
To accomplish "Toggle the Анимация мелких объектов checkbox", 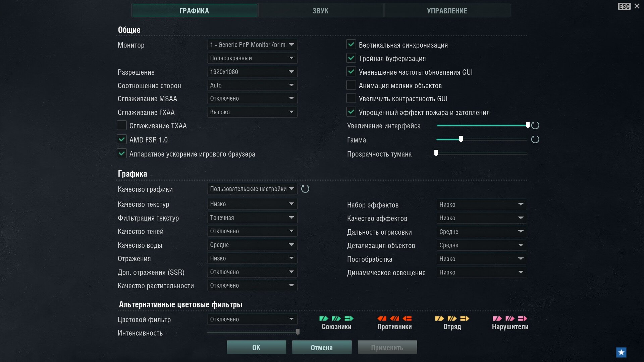I will coord(351,85).
